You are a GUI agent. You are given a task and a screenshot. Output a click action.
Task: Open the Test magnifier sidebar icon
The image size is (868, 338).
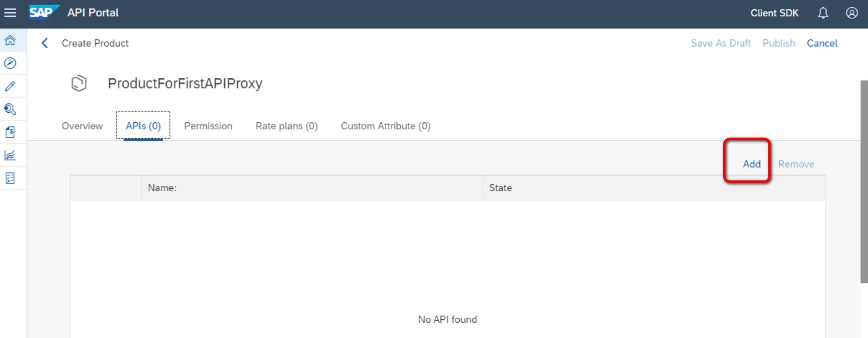pyautogui.click(x=10, y=109)
